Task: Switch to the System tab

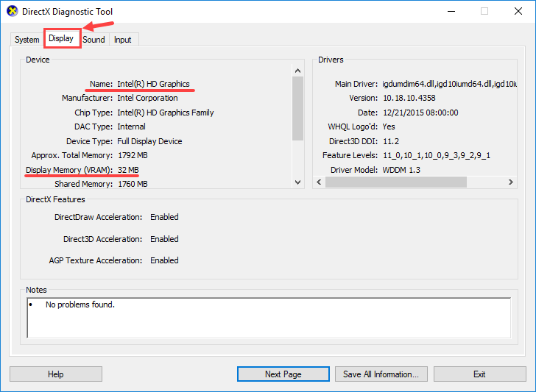Action: (x=27, y=40)
